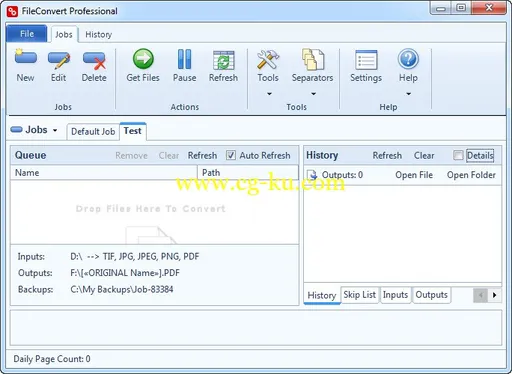Screen dimensions: 512x374
Task: Click Remove in the Queue header
Action: tap(131, 156)
